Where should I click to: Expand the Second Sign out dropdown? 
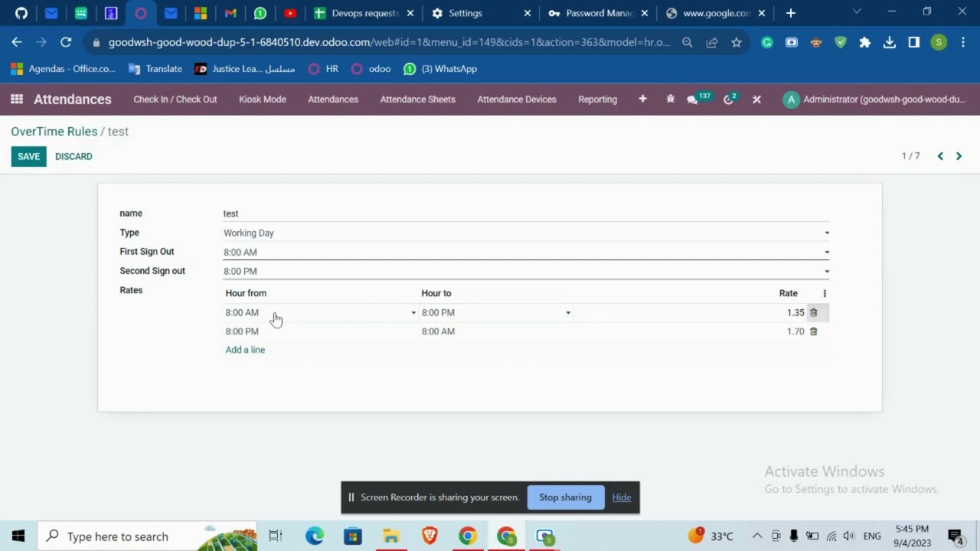[x=827, y=271]
